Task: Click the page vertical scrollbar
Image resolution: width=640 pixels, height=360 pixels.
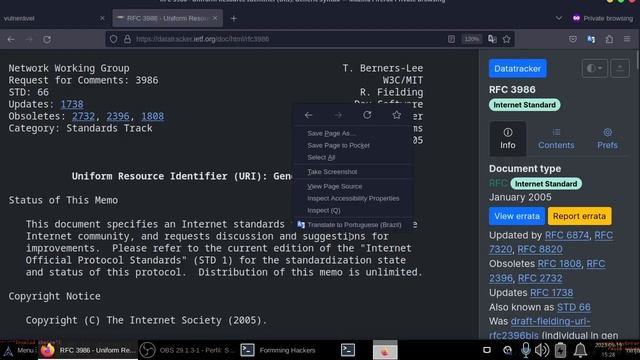Action: coord(637,61)
